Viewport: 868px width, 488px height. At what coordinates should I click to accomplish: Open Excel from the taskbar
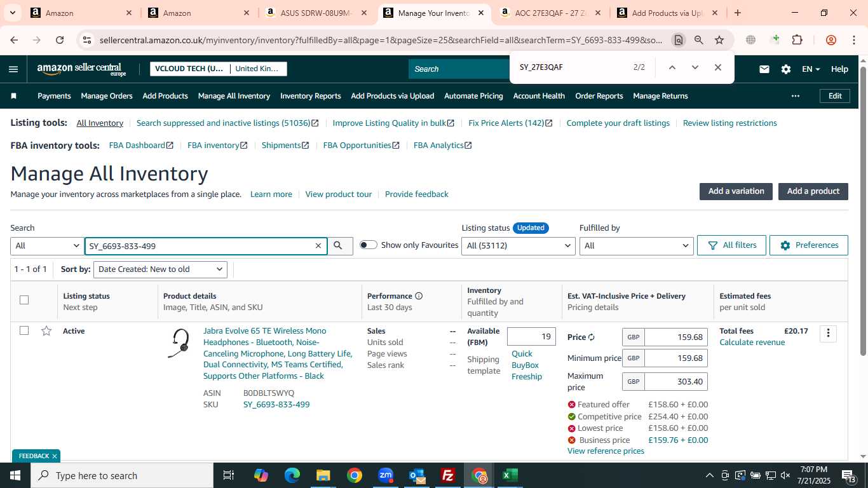point(510,475)
